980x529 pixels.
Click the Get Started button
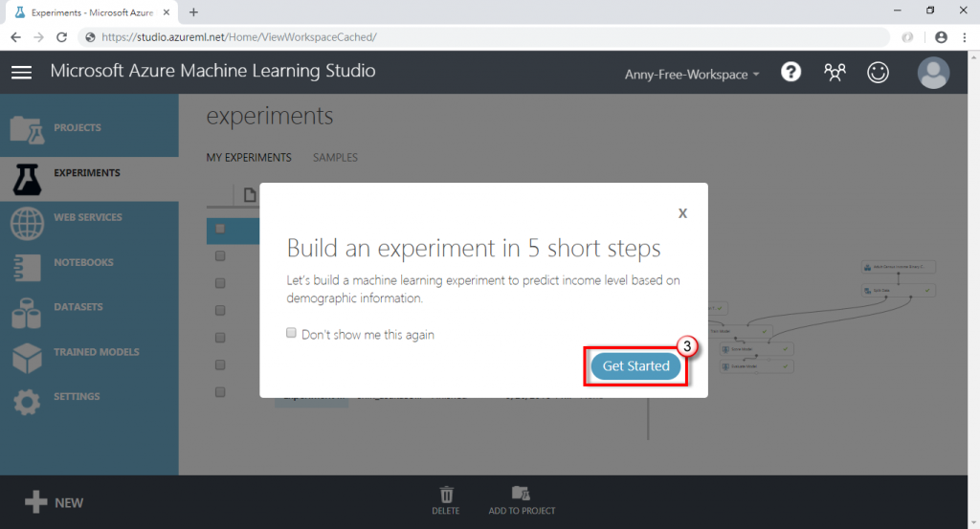tap(635, 366)
